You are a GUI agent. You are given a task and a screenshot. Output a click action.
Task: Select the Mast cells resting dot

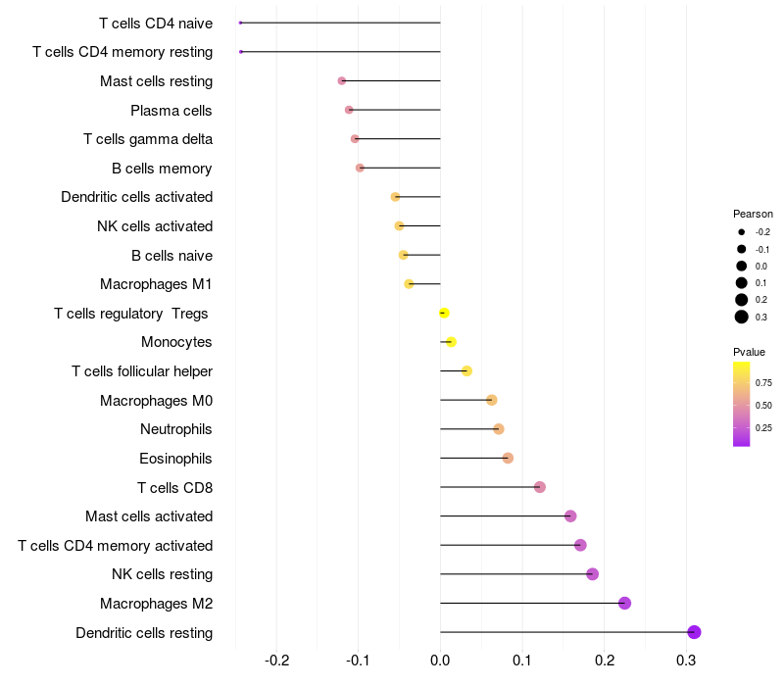[342, 81]
